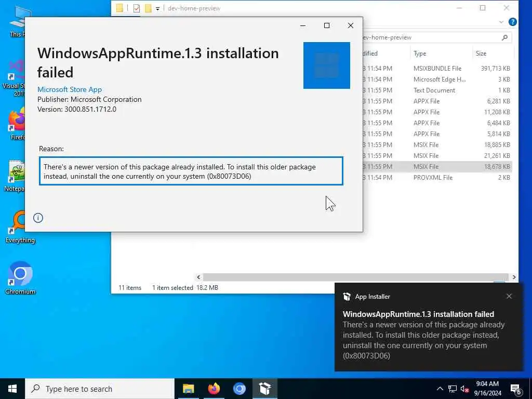Image resolution: width=532 pixels, height=399 pixels.
Task: Click App Installer icon in notification header
Action: (347, 297)
